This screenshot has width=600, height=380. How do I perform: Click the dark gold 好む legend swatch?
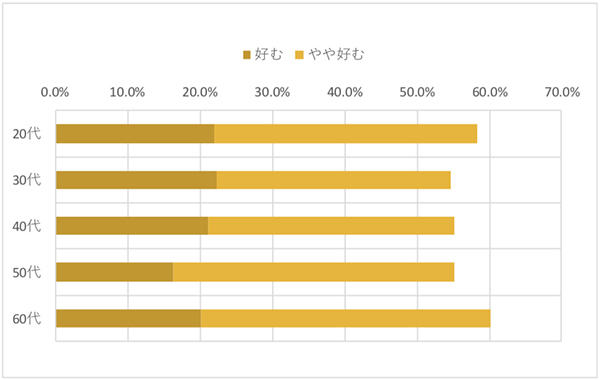click(247, 55)
